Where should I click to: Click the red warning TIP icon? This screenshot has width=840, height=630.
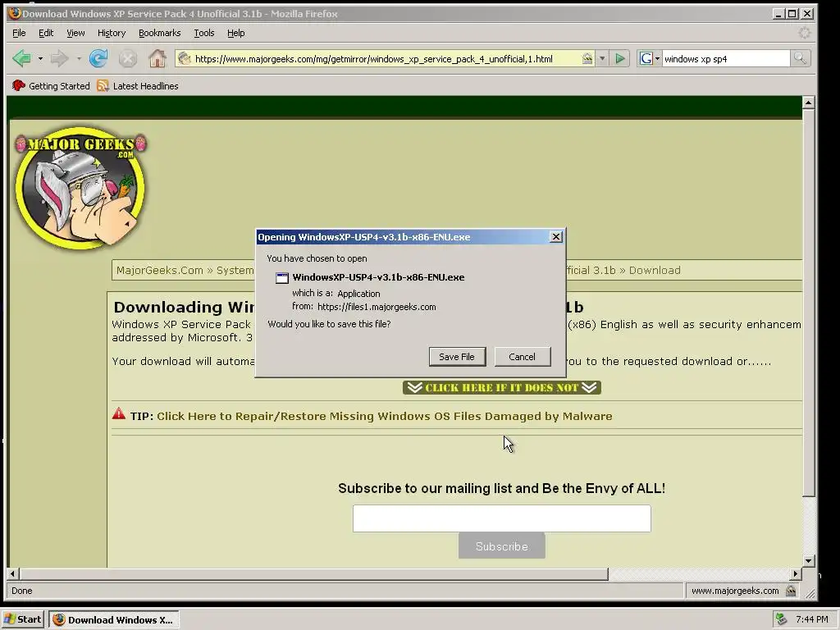(119, 413)
